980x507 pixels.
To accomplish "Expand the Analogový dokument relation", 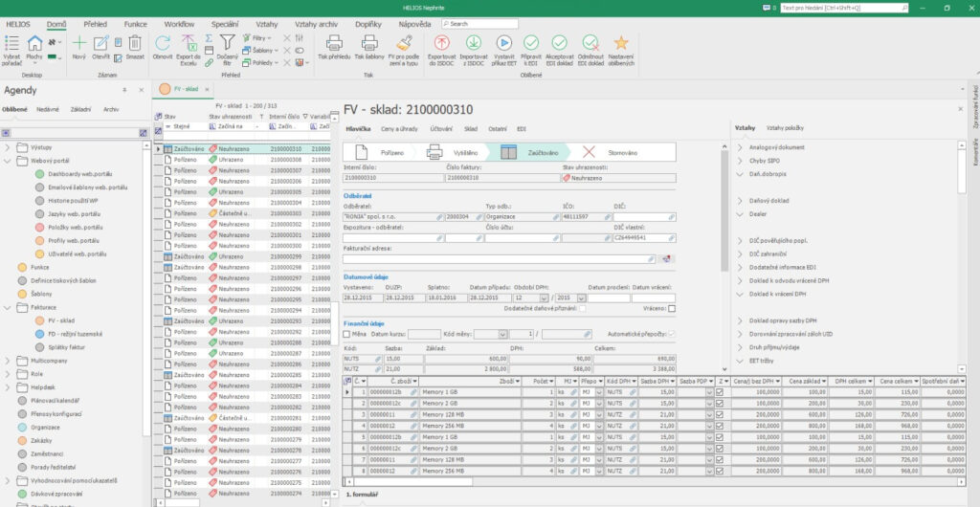I will tap(740, 147).
